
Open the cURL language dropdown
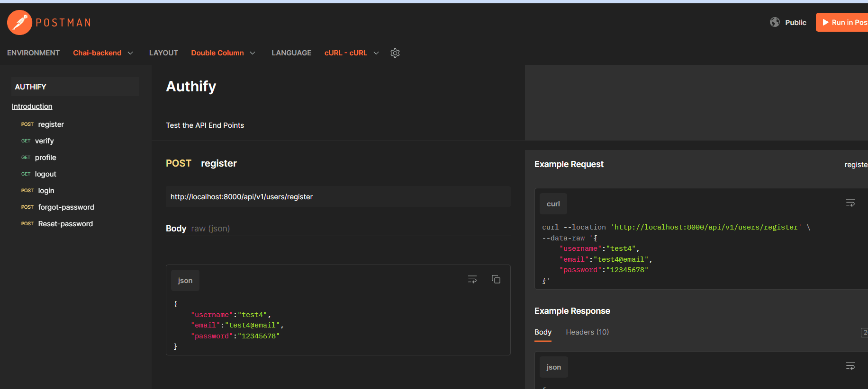tap(352, 53)
